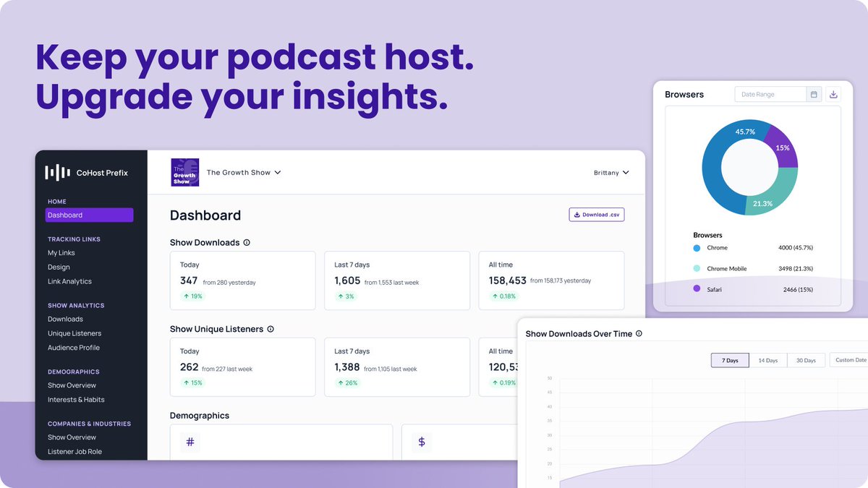Click the calendar icon in Browsers panel
The image size is (868, 488).
pyautogui.click(x=814, y=95)
